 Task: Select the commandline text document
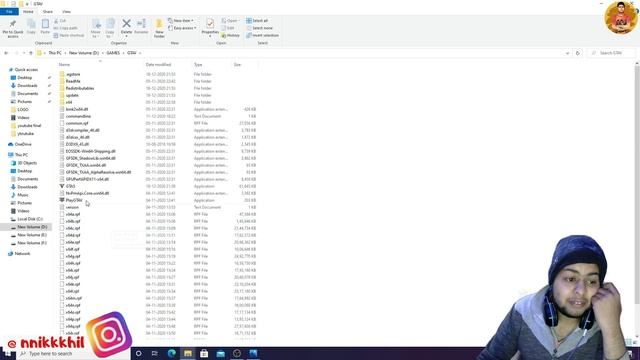78,116
